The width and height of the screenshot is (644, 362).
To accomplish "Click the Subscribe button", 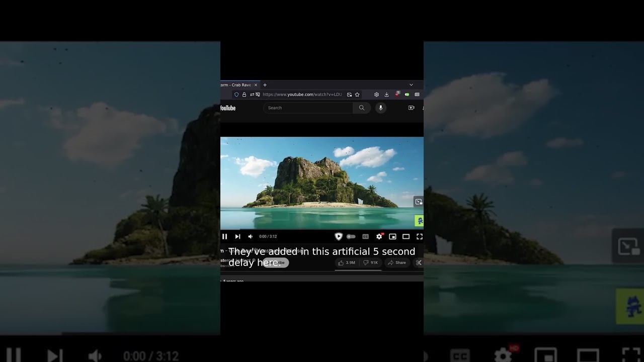I will tap(276, 262).
